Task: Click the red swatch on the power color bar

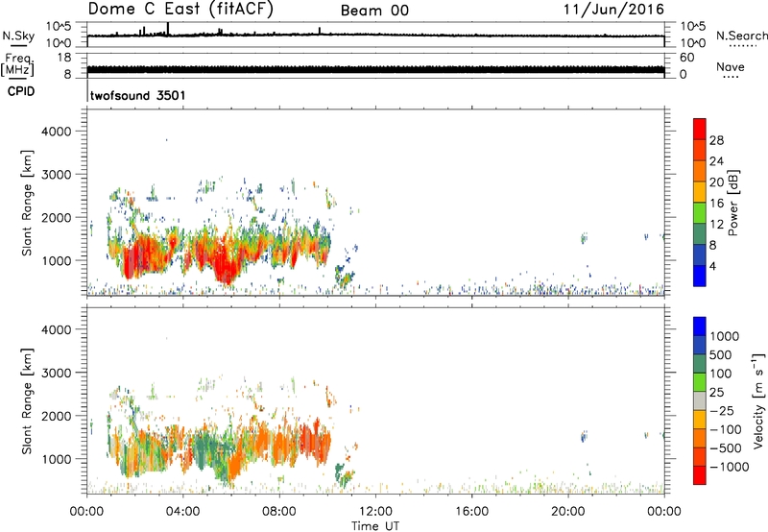Action: (700, 129)
